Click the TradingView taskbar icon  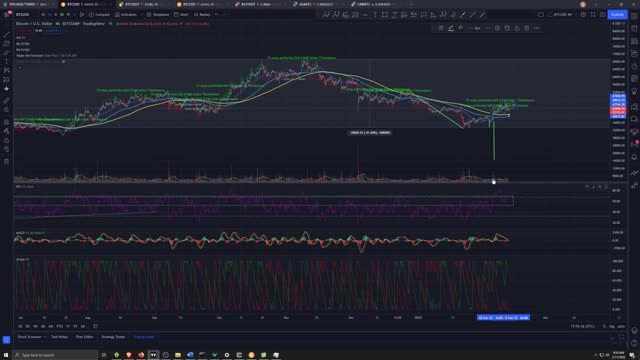coord(153,355)
